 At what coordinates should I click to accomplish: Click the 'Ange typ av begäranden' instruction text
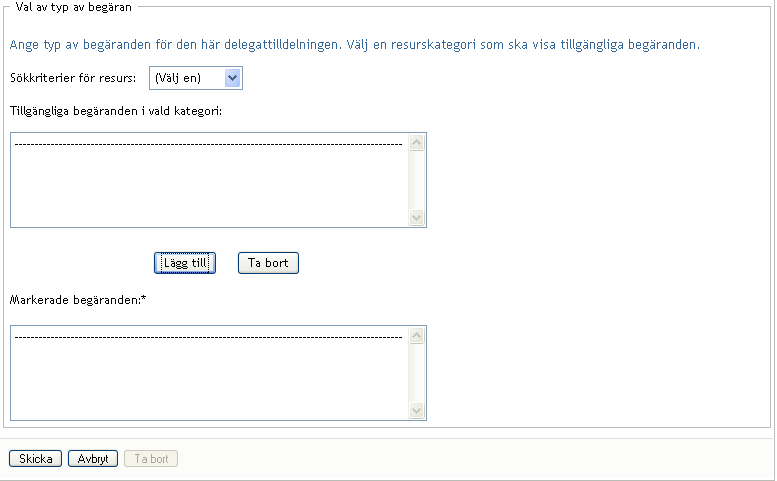click(x=355, y=45)
